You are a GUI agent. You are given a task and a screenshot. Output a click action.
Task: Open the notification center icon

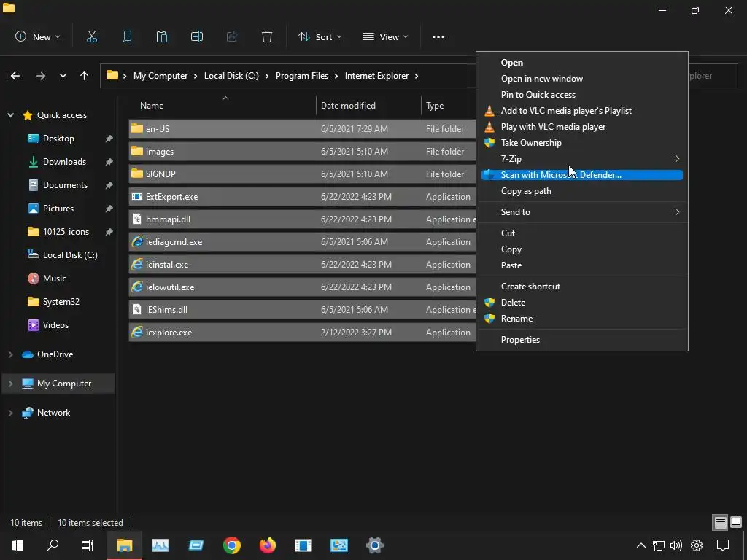tap(723, 545)
